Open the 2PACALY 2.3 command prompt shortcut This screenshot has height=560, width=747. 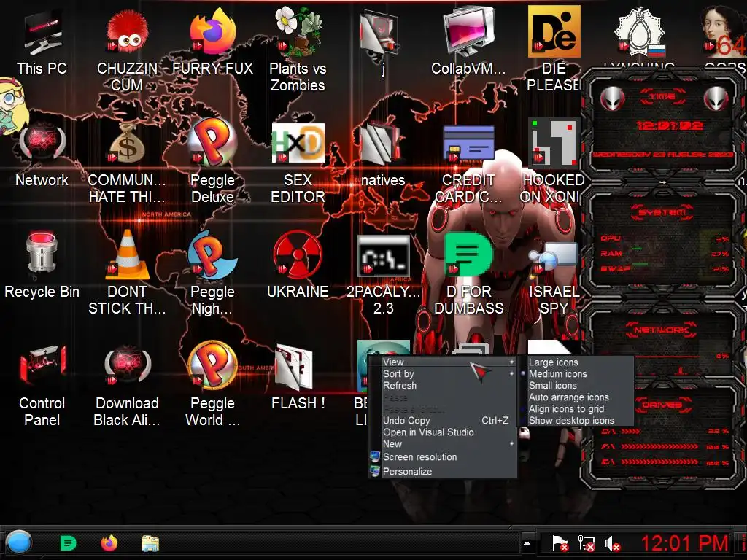click(x=384, y=256)
